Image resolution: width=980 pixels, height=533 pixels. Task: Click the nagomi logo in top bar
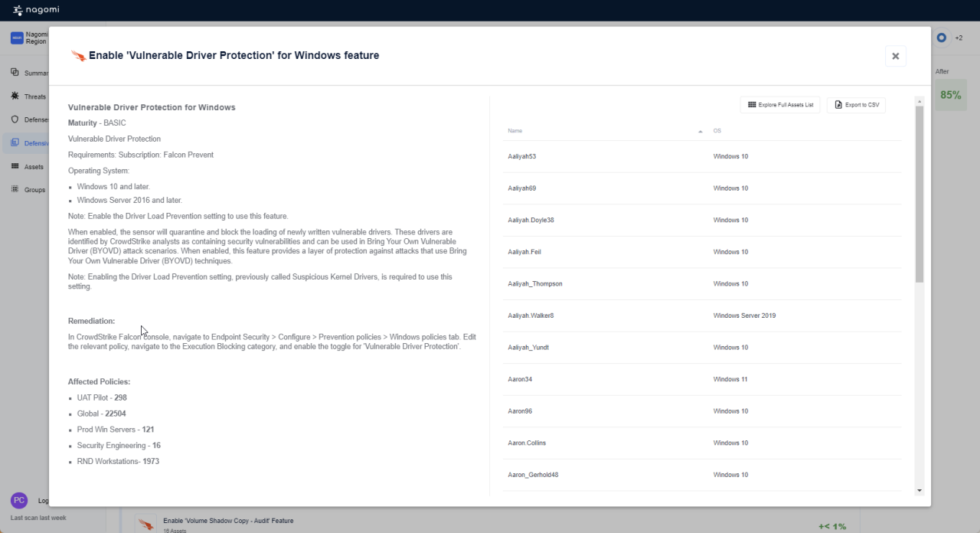pos(36,10)
